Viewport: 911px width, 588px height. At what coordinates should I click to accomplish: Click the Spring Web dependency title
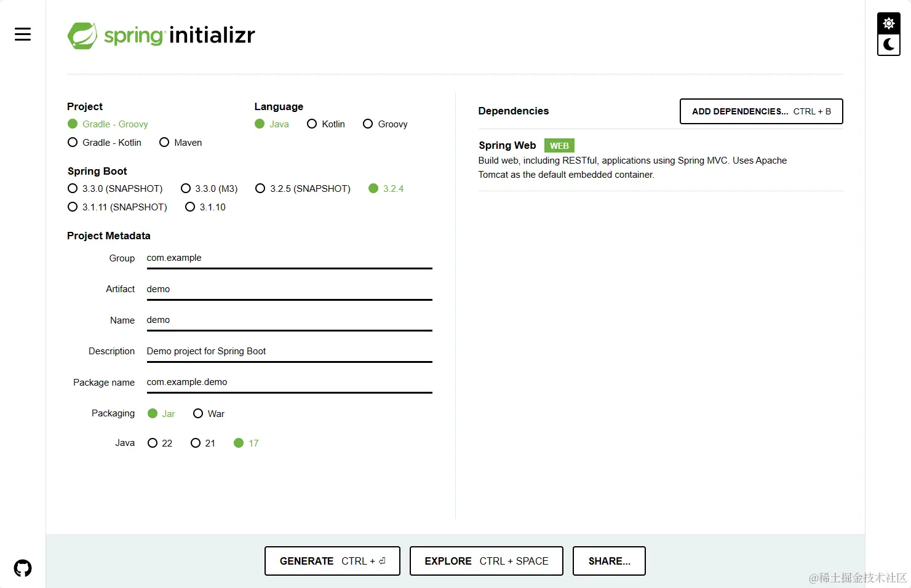click(507, 146)
